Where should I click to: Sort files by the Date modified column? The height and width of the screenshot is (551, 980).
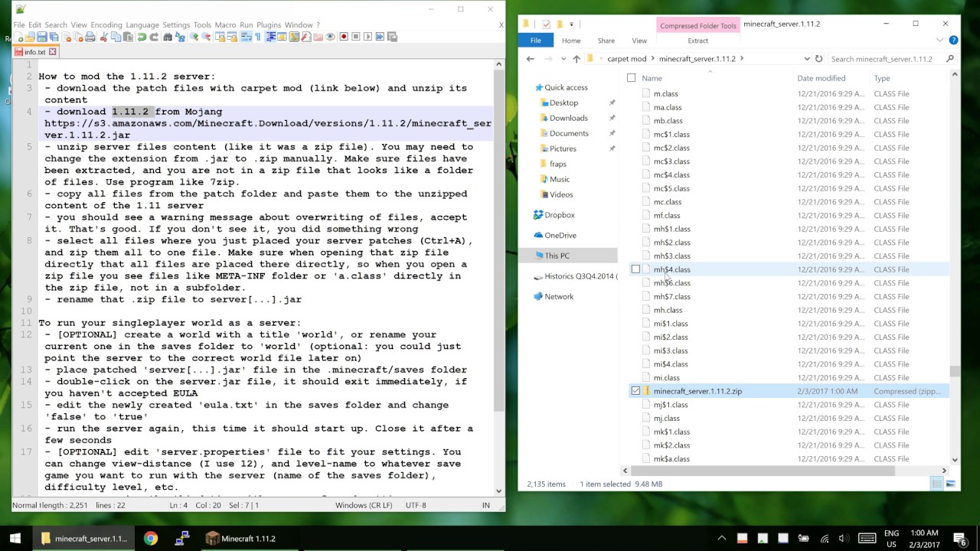(821, 78)
